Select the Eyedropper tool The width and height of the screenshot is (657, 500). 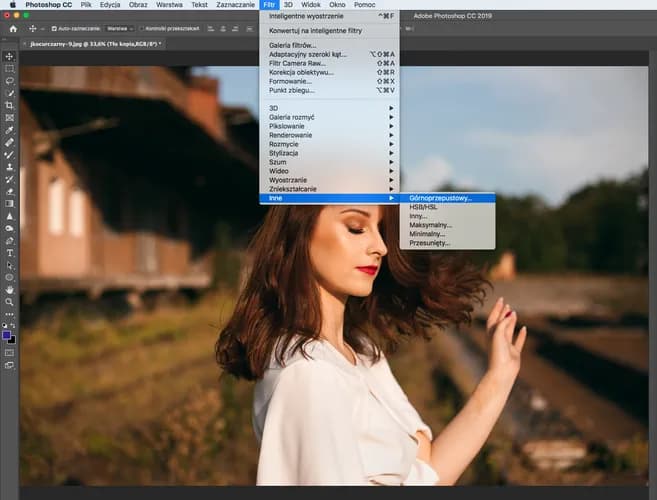point(10,130)
